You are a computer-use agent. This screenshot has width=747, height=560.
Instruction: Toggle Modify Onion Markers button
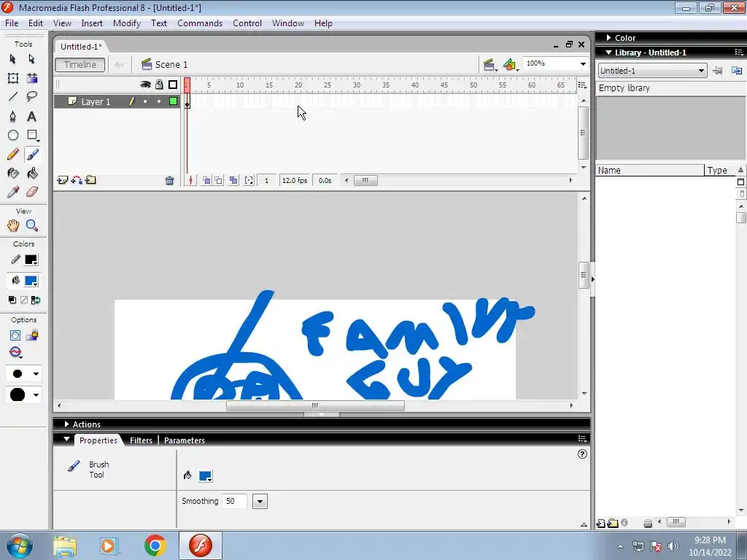pyautogui.click(x=249, y=181)
